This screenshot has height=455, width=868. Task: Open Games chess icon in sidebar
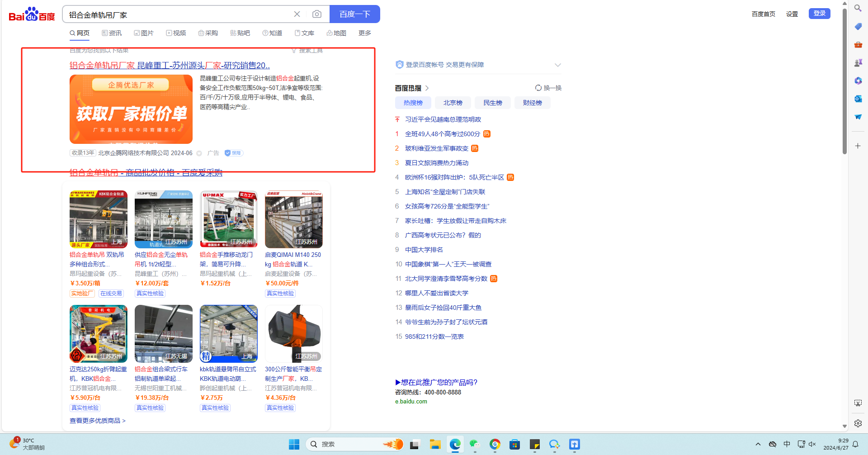point(858,62)
